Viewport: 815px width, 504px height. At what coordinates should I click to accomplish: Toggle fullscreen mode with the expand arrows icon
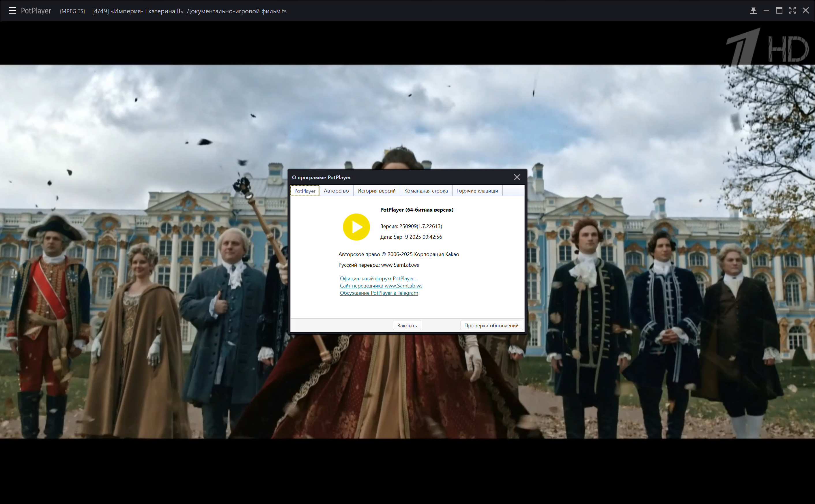(792, 11)
